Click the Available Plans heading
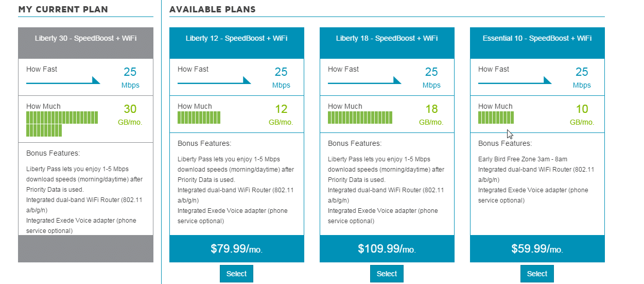Image resolution: width=644 pixels, height=284 pixels. click(212, 10)
